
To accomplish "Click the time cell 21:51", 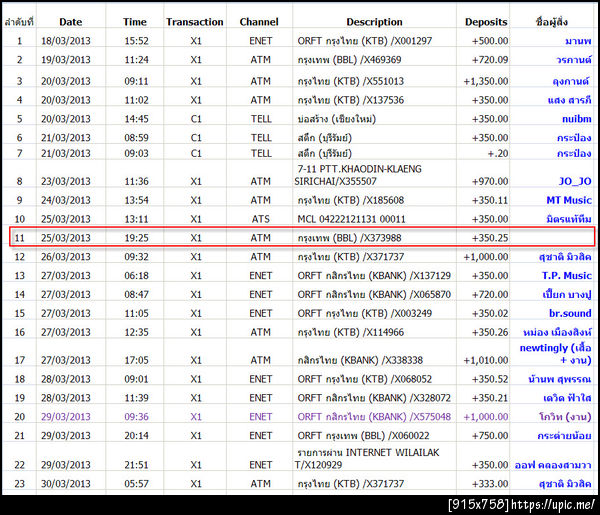I will [136, 464].
